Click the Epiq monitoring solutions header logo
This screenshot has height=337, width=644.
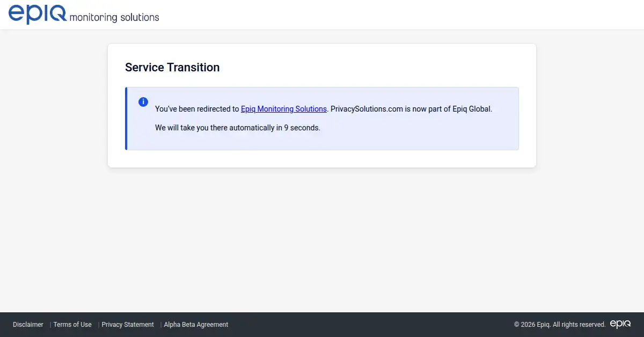point(84,14)
